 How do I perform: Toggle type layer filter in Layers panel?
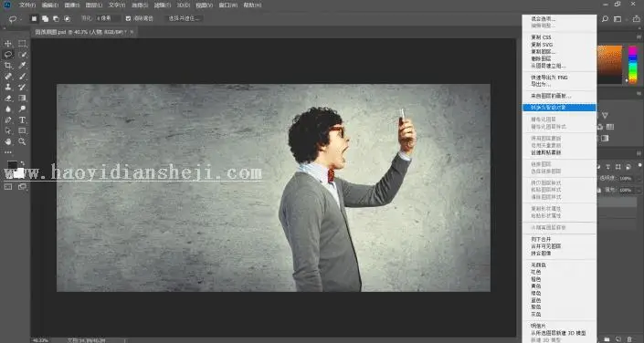(607, 167)
